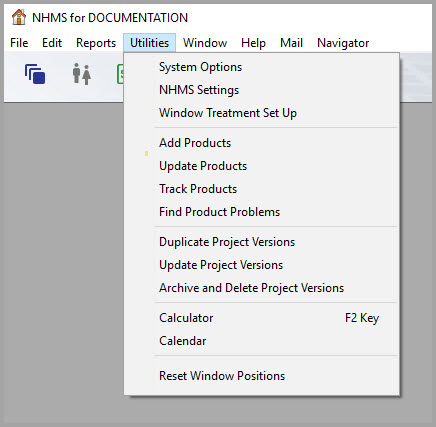Select Reset Window Positions
436x427 pixels.
[x=262, y=376]
